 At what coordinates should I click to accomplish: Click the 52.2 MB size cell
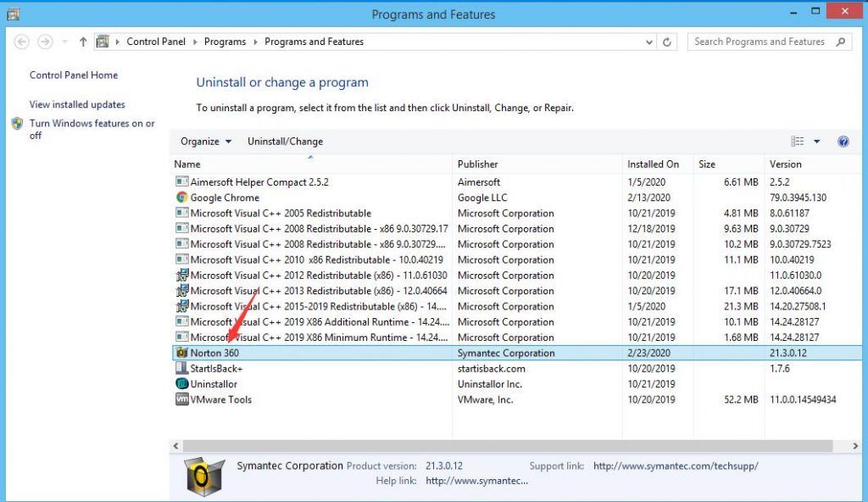pos(741,399)
